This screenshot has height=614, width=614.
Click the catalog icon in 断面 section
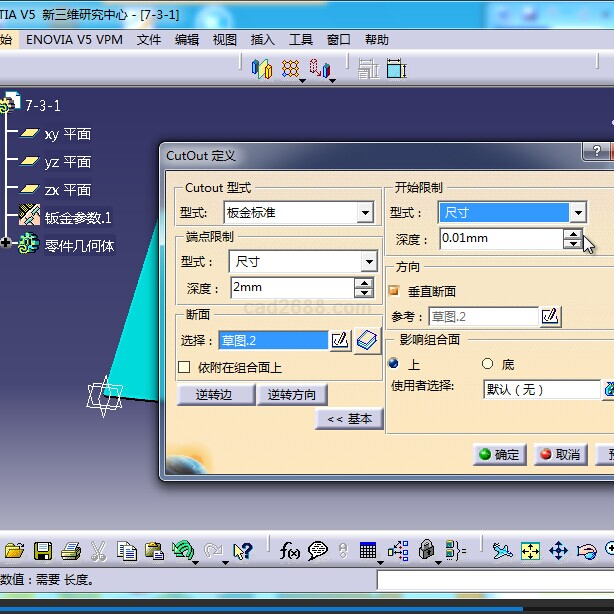[367, 340]
